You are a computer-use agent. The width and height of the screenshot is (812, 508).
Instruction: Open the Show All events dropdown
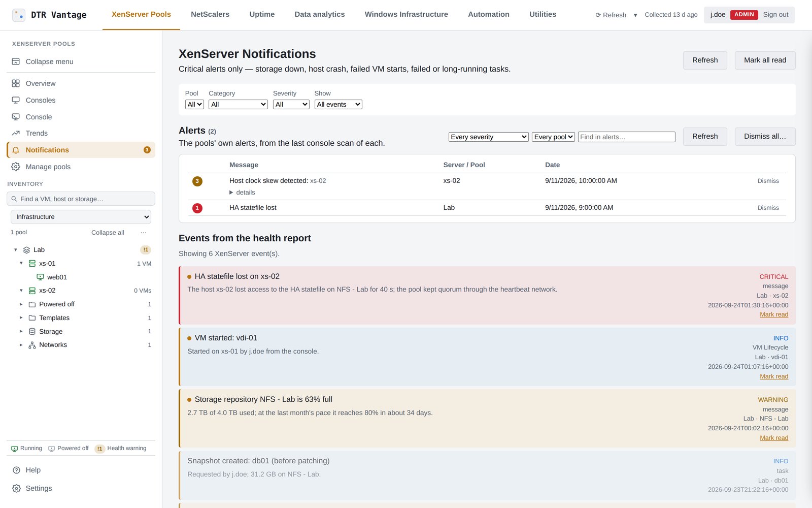[339, 104]
